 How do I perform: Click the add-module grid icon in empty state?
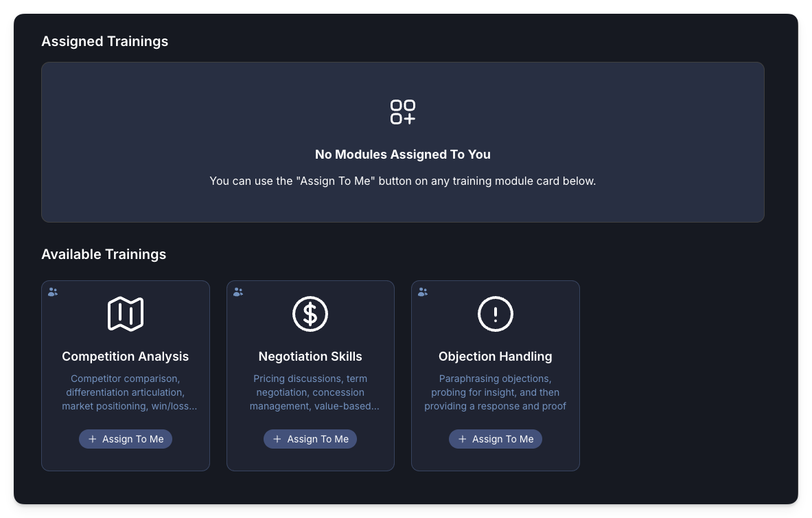point(403,112)
